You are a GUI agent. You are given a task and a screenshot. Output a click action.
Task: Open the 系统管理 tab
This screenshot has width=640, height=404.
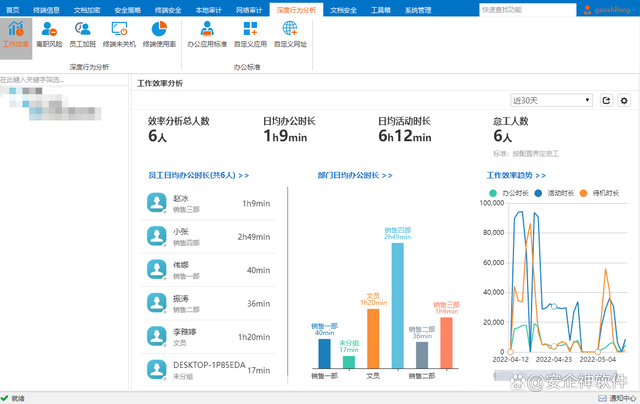[418, 10]
